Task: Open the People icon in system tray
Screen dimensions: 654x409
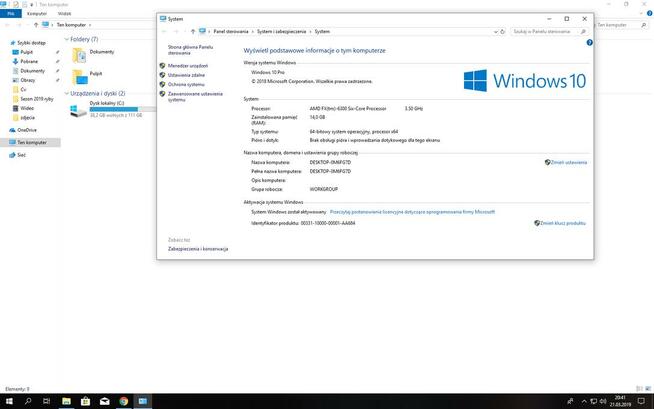Action: click(570, 401)
